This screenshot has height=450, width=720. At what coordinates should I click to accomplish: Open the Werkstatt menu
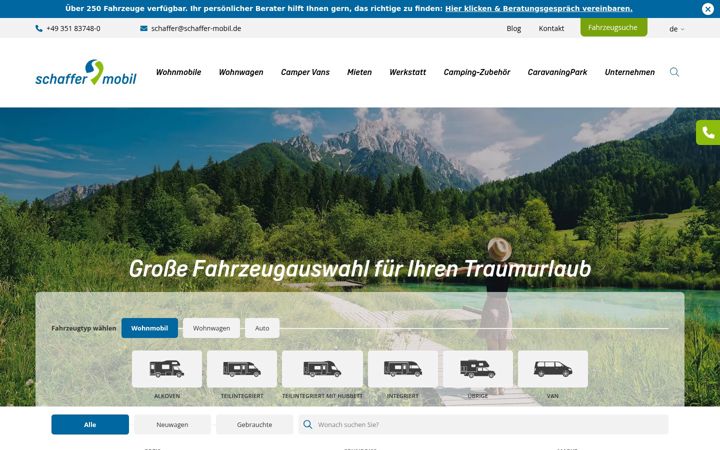408,72
